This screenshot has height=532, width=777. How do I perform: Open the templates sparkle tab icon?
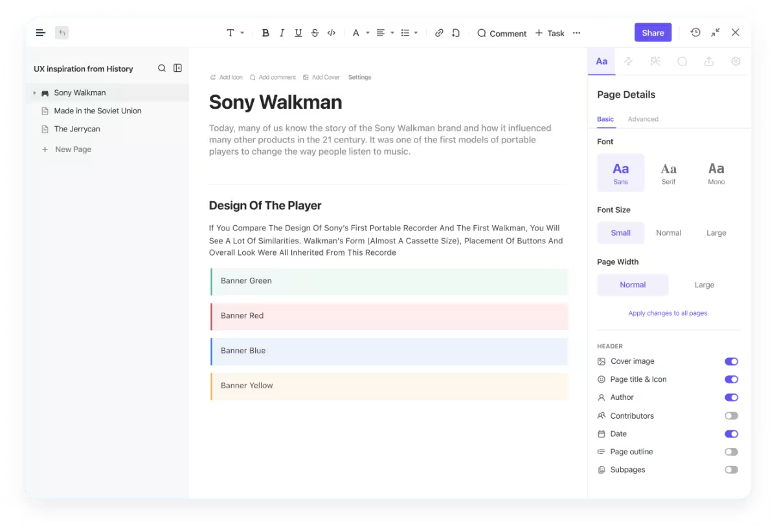click(655, 61)
